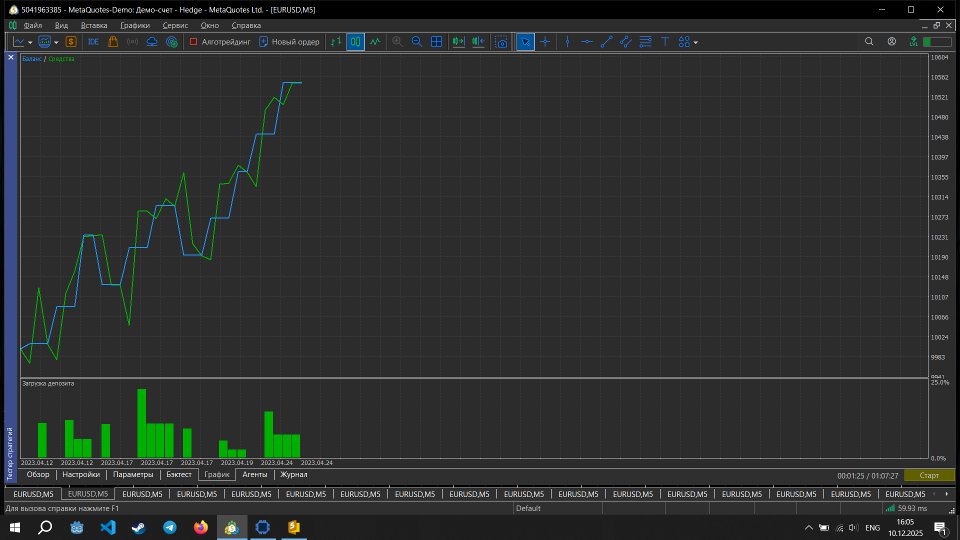Open the Окно menu
Image resolution: width=960 pixels, height=540 pixels.
pyautogui.click(x=209, y=25)
